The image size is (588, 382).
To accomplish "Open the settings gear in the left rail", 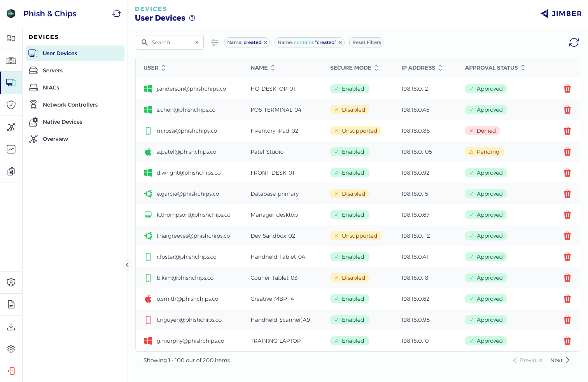I will pyautogui.click(x=11, y=349).
